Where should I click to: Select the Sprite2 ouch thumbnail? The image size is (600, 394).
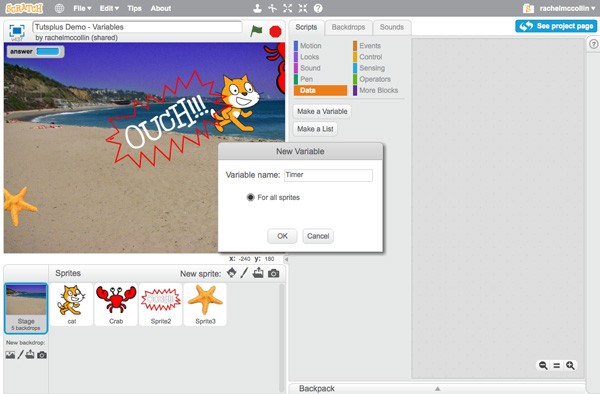(x=161, y=304)
